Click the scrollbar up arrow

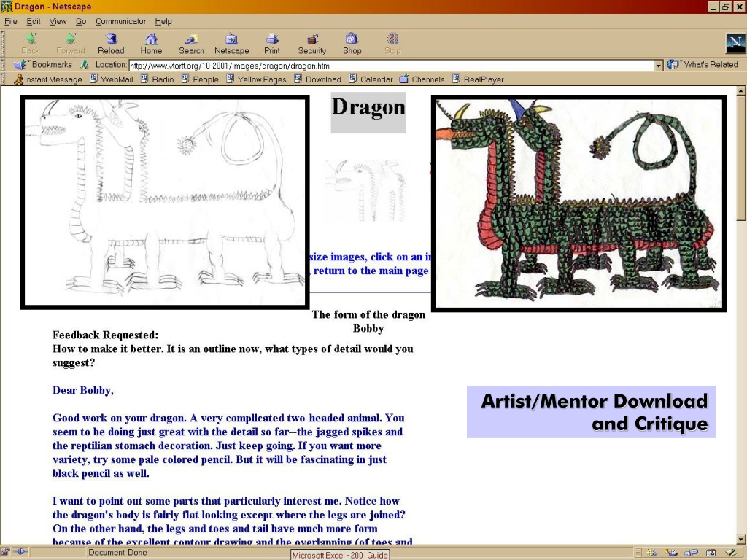[741, 91]
